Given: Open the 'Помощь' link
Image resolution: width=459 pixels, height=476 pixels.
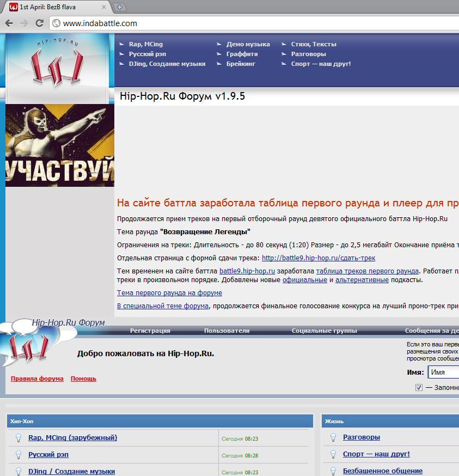Looking at the screenshot, I should point(83,379).
